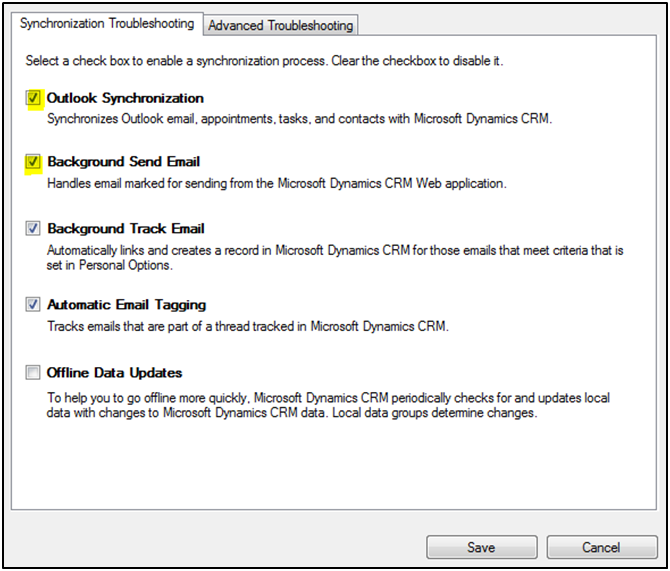Viewport: 670px width, 571px height.
Task: Enable the Offline Data Updates checkbox
Action: (34, 373)
